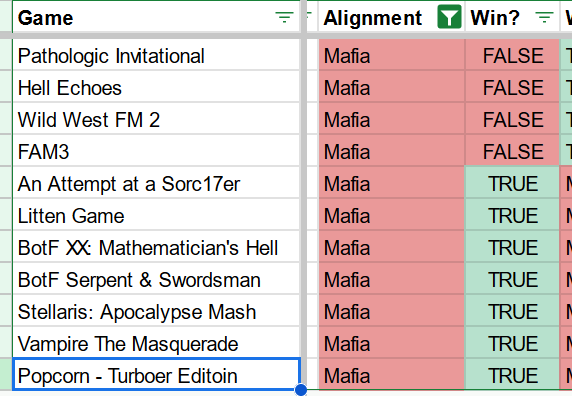Viewport: 572px width, 396px height.
Task: Open the Game column filter icon
Action: pyautogui.click(x=284, y=17)
